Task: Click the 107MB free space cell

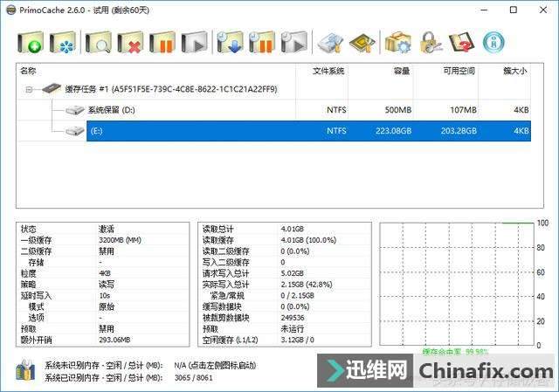Action: 463,110
